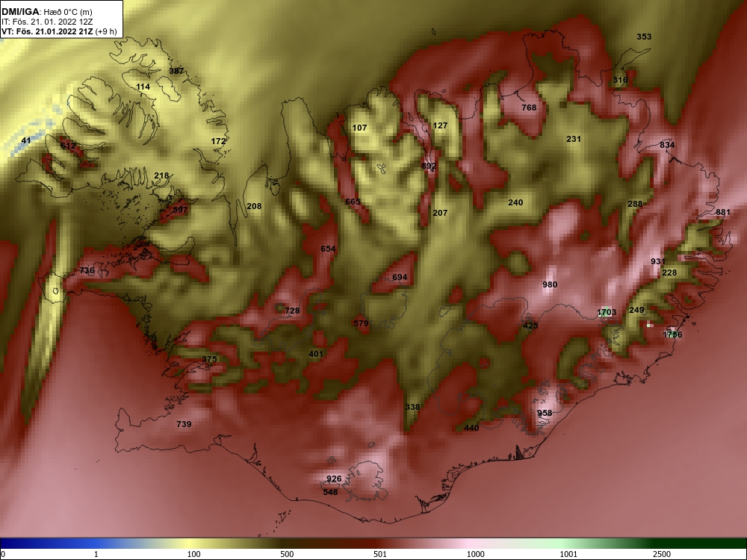Pick the map value 548
Screen dimensions: 747x560
(331, 492)
